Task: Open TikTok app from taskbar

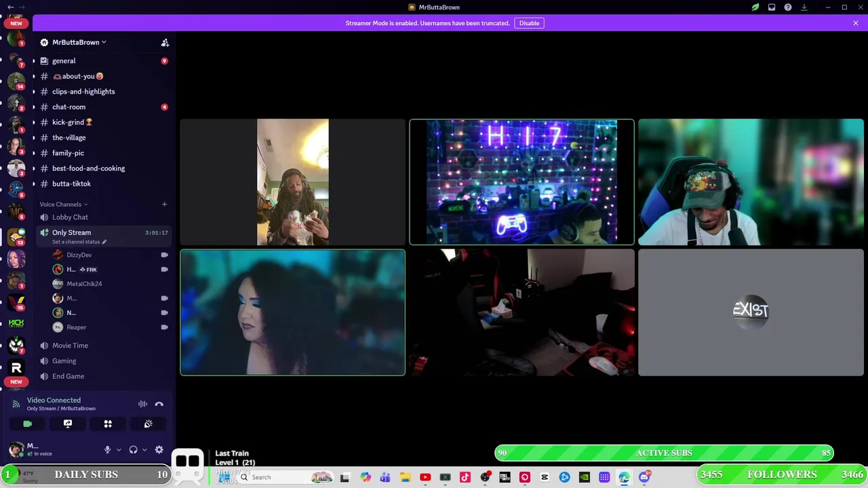Action: click(465, 477)
